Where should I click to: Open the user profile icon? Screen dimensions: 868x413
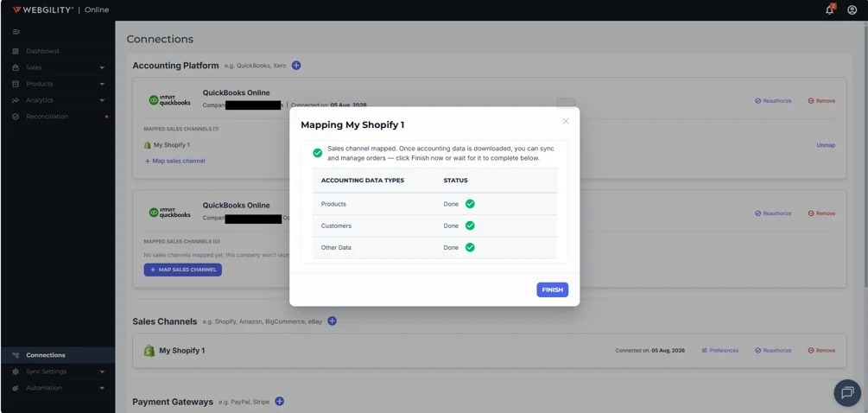(x=852, y=10)
